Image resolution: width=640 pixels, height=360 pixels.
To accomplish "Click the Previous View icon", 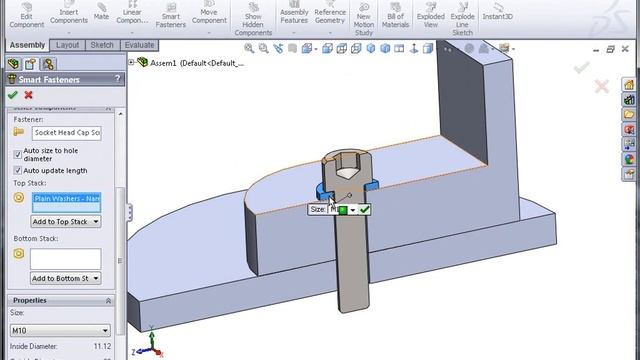I will [x=278, y=48].
